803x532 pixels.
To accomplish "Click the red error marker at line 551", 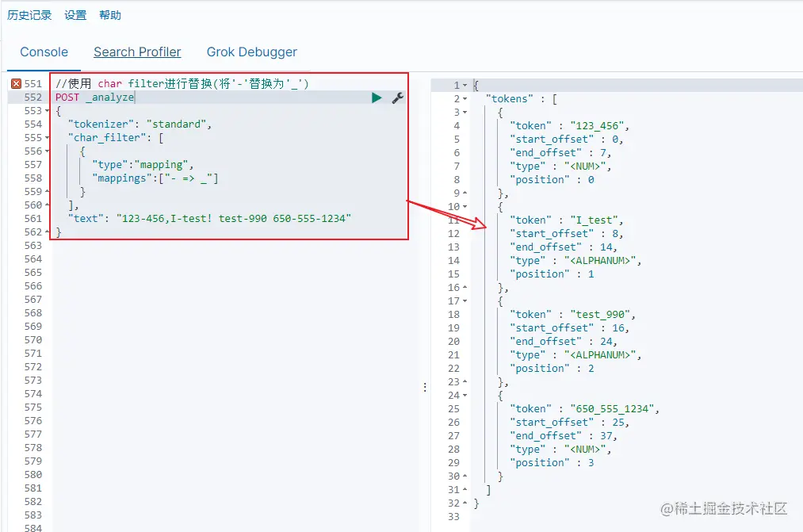I will pos(17,83).
